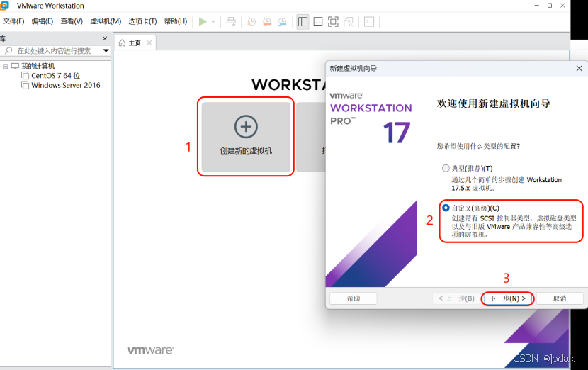The width and height of the screenshot is (588, 370).
Task: Click the magnifier icon in library search
Action: [x=9, y=50]
